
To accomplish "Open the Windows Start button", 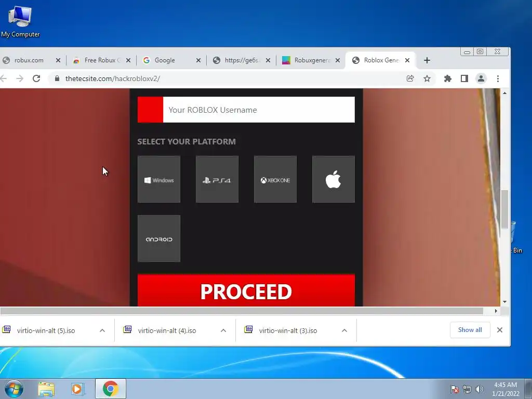I will [14, 389].
